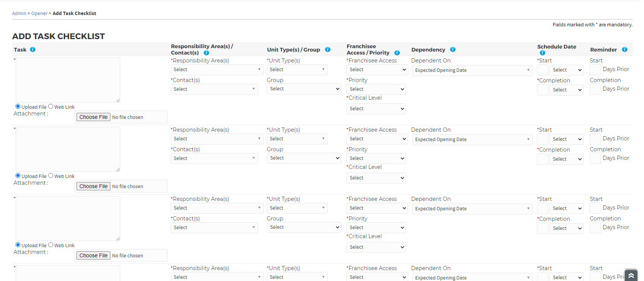Click Choose File button in third row
This screenshot has height=281, width=644.
click(x=93, y=255)
